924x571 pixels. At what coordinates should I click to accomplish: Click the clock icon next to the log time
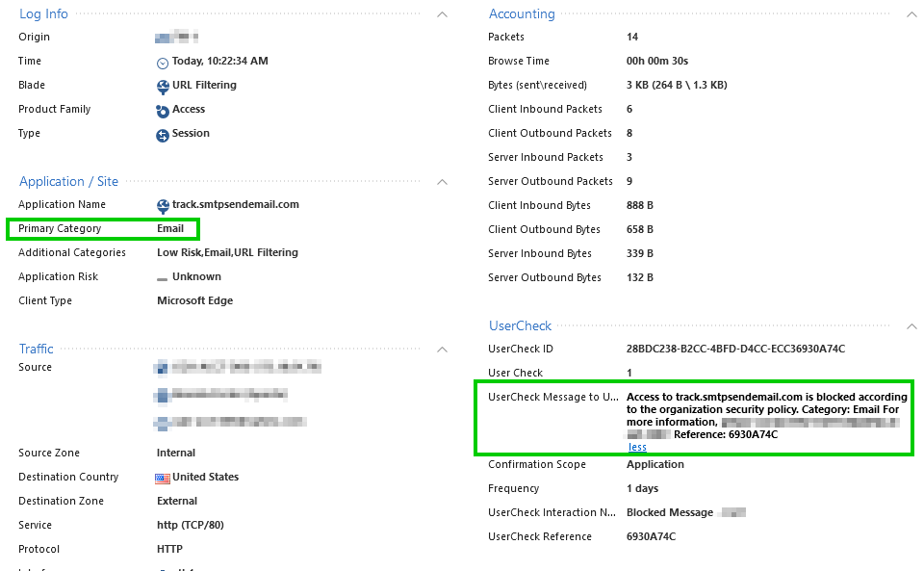[161, 61]
